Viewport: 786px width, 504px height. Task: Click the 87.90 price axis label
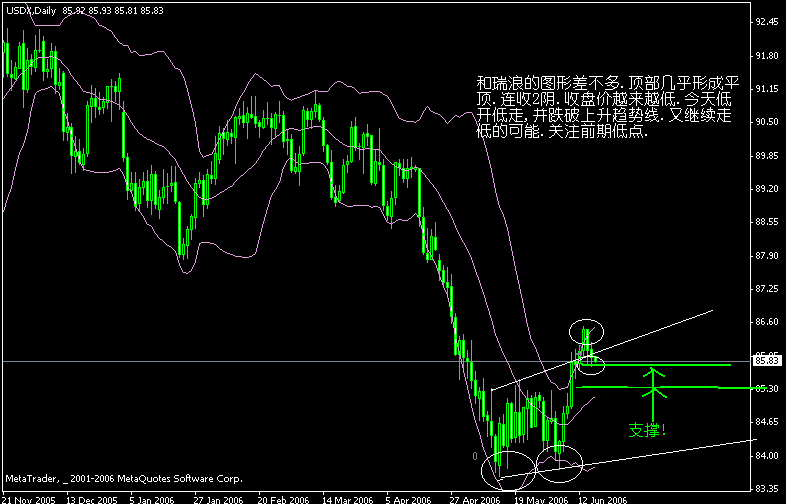tap(767, 256)
